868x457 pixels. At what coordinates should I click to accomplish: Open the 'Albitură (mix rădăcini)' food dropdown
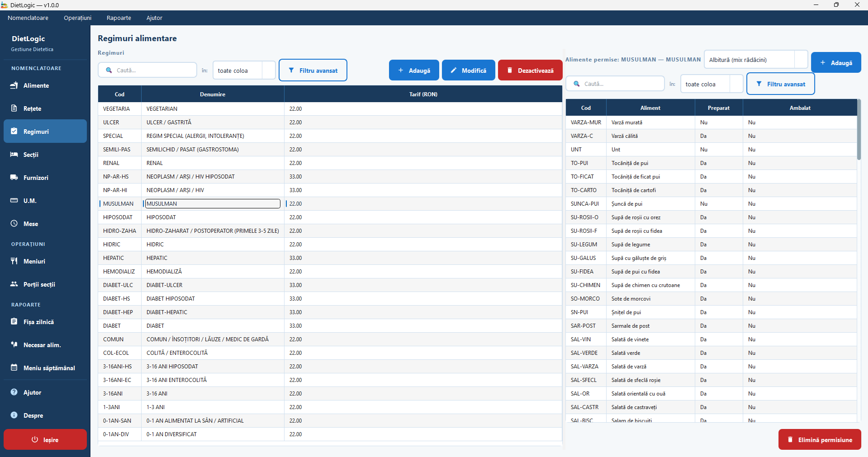(756, 60)
